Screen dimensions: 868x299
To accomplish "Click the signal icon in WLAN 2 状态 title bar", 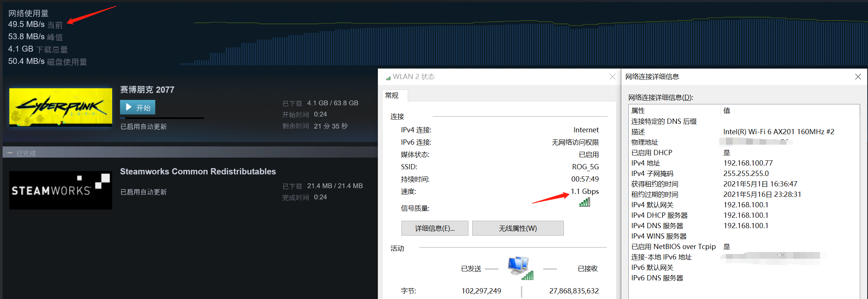I will tap(388, 78).
